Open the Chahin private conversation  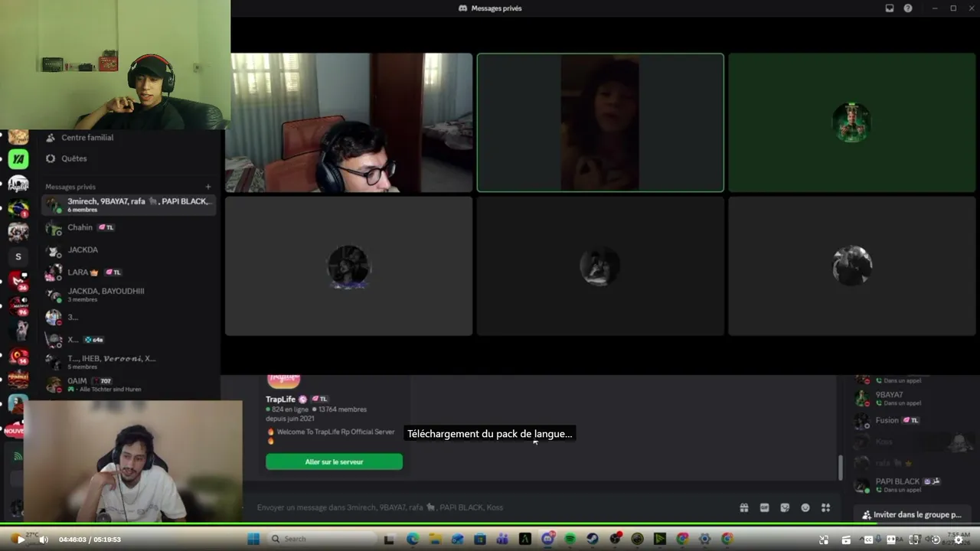129,227
